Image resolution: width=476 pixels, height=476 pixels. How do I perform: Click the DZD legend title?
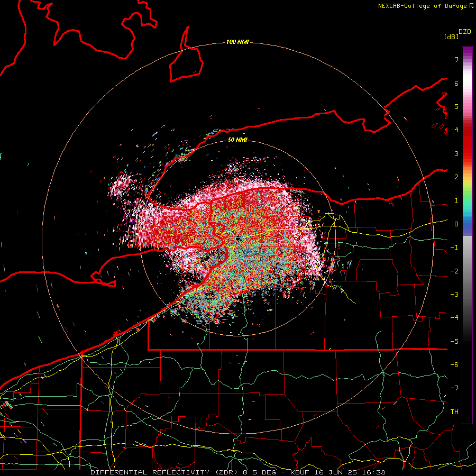[465, 32]
